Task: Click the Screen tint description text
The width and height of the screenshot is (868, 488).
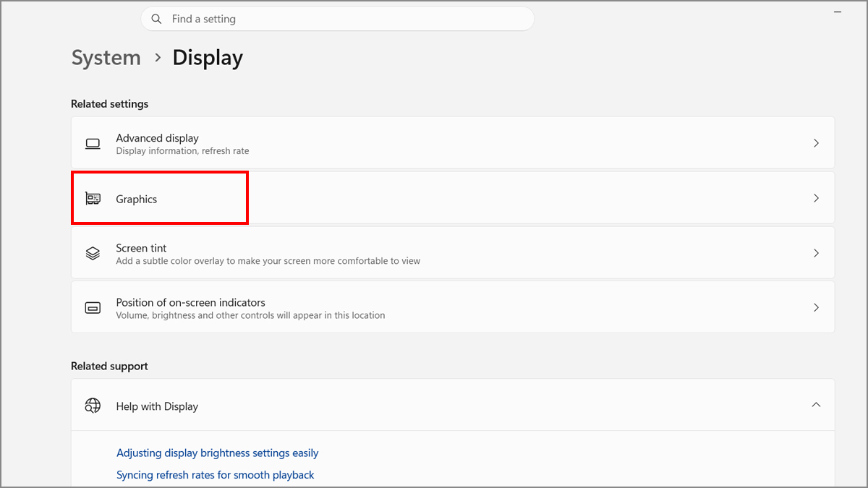Action: pos(268,261)
